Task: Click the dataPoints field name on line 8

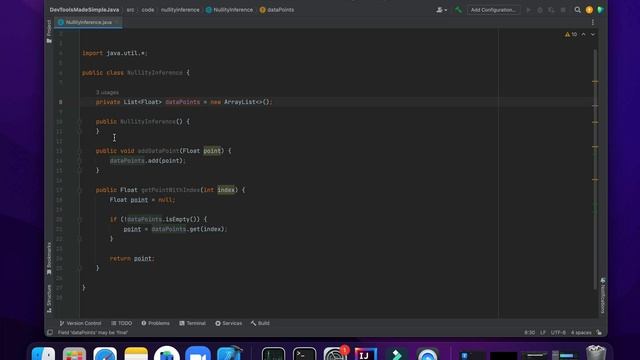Action: coord(183,102)
